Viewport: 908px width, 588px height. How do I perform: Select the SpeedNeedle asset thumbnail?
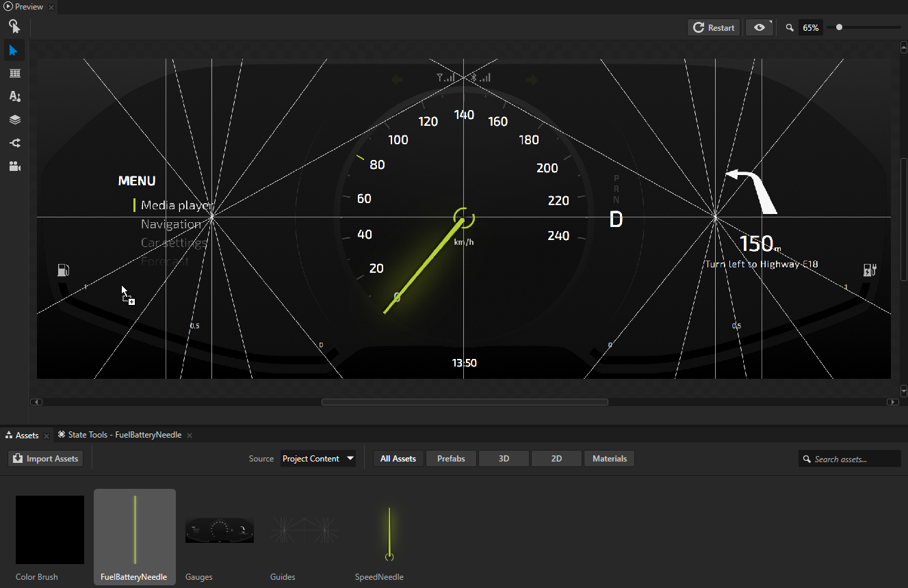coord(389,533)
